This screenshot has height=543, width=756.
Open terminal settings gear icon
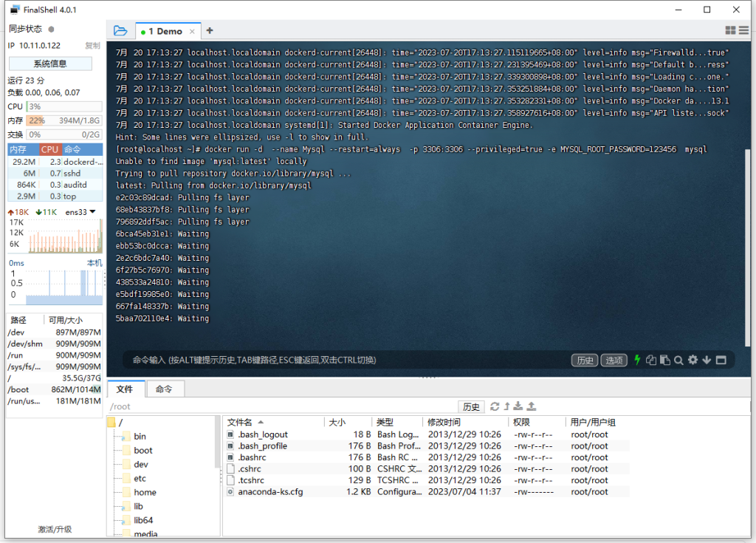tap(693, 360)
